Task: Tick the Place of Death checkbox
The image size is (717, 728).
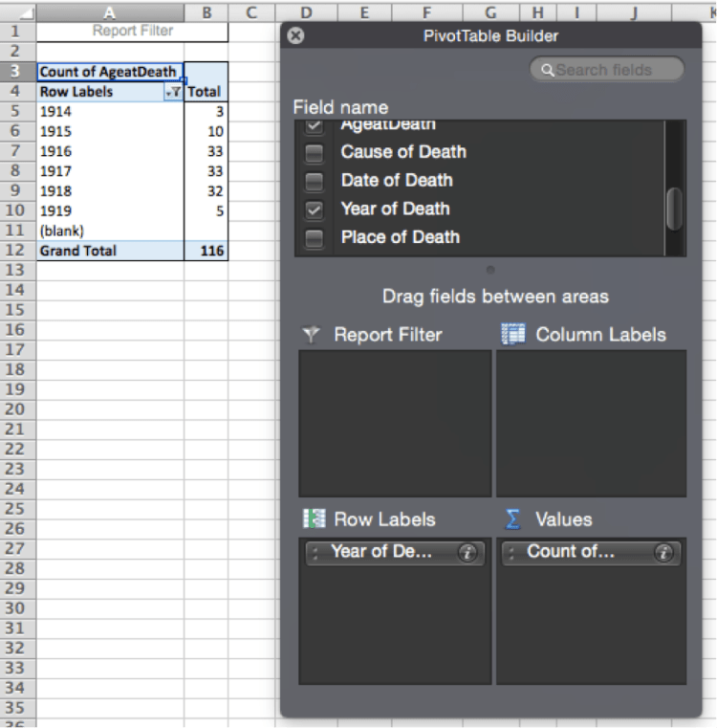Action: click(x=314, y=238)
